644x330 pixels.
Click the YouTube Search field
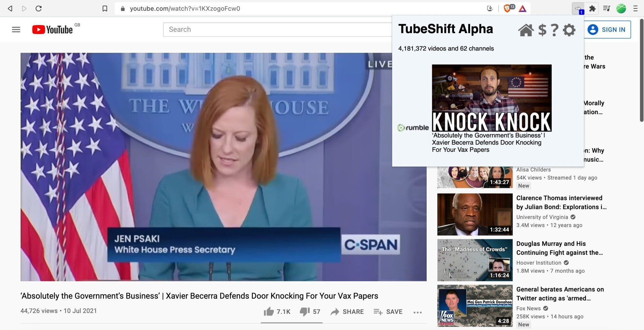[277, 30]
